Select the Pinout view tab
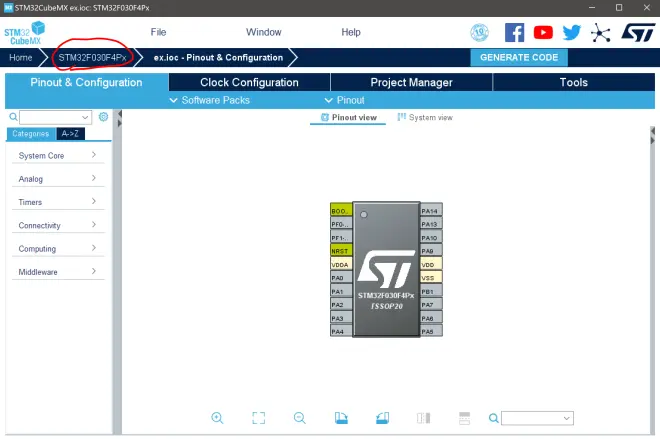Viewport: 660px width, 439px height. [348, 117]
